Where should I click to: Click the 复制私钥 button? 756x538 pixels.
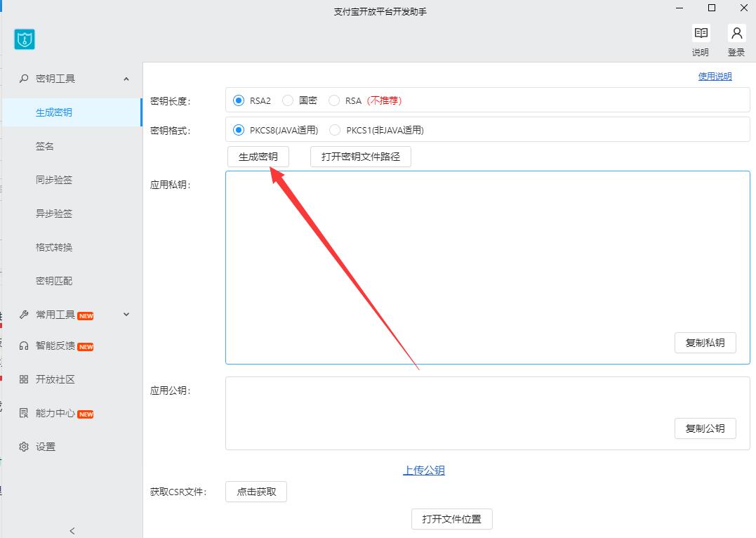[x=705, y=343]
